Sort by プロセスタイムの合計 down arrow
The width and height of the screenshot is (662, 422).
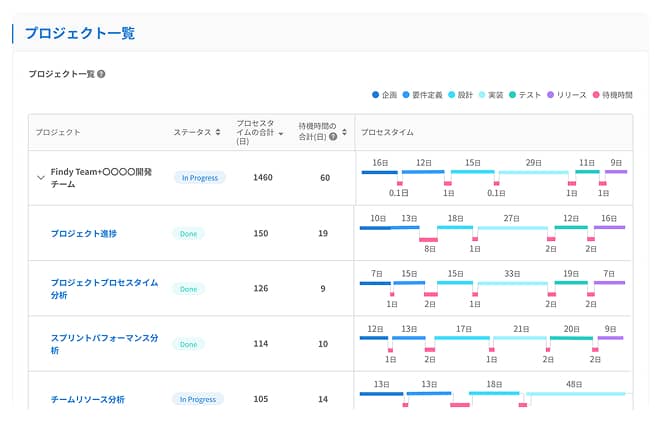tap(281, 133)
